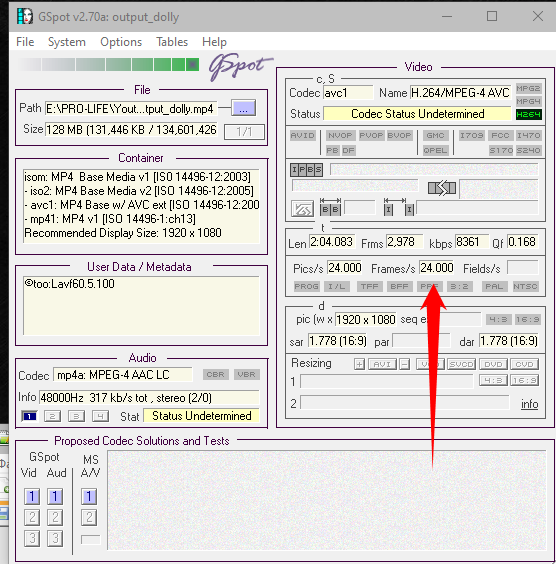Click the MPG2 indicator
The image size is (556, 564).
click(x=528, y=88)
